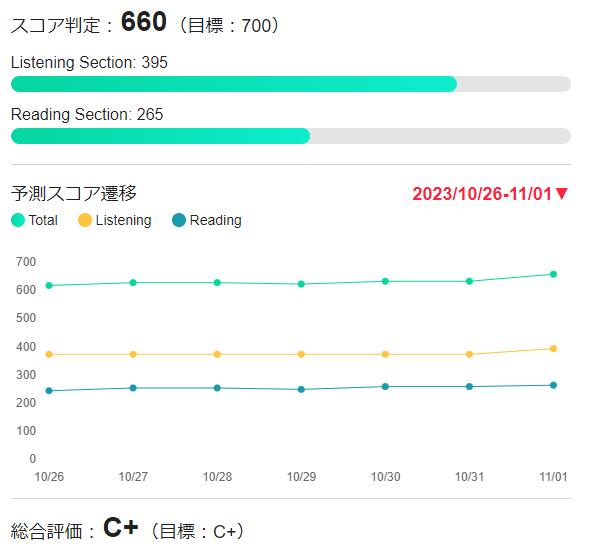The width and height of the screenshot is (601, 550).
Task: Toggle the Total legend item
Action: click(34, 220)
